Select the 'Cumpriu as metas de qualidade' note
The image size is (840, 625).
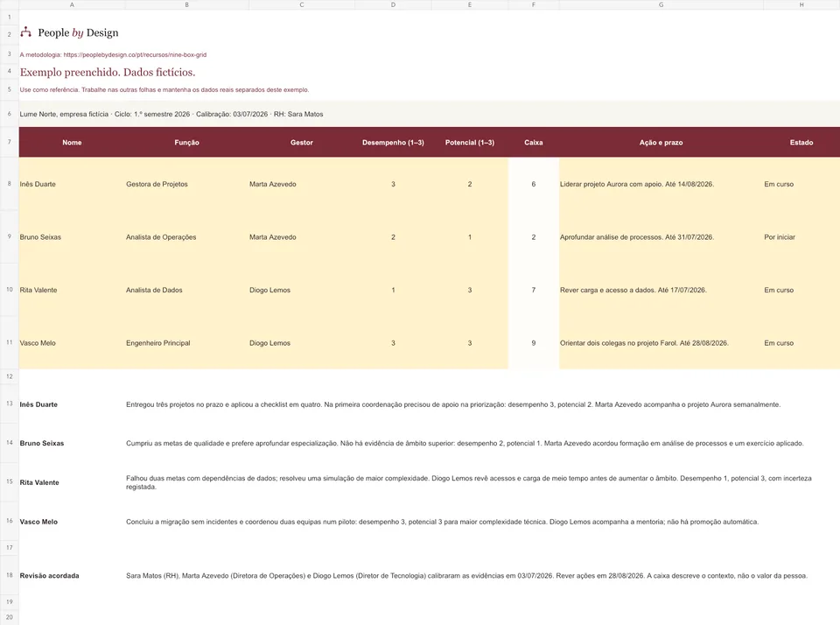click(x=465, y=443)
